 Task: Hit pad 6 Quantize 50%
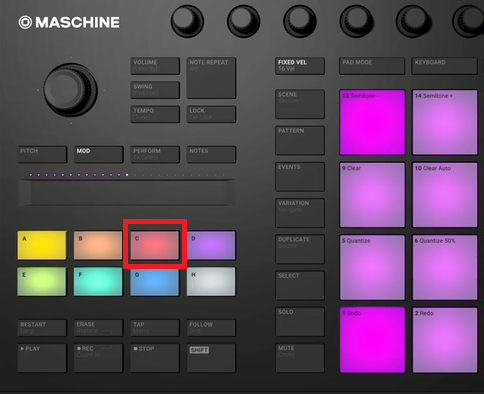445,267
